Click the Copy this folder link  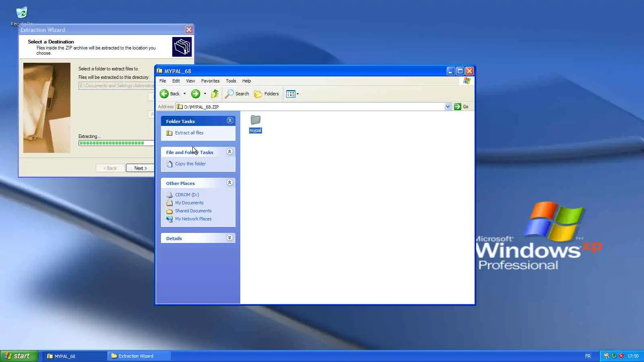190,164
